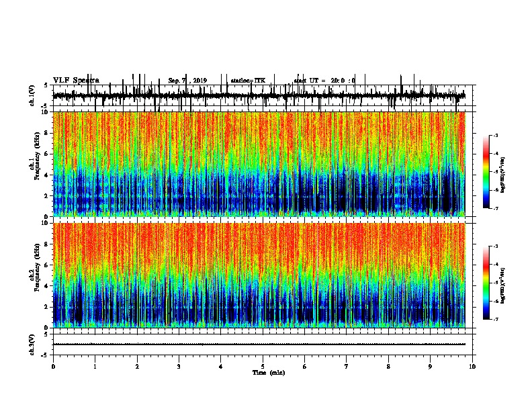Click the ch.1 voltage waveform trace
The height and width of the screenshot is (411, 532).
[259, 96]
